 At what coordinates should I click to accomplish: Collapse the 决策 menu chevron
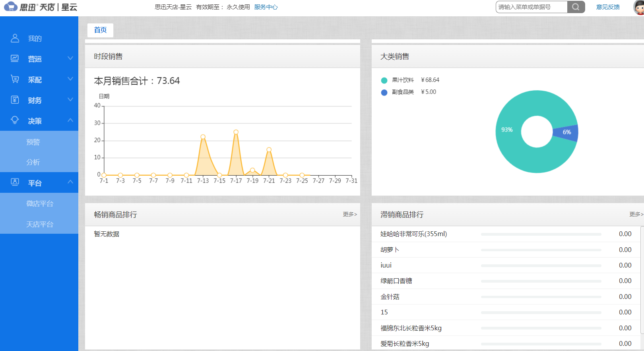70,120
